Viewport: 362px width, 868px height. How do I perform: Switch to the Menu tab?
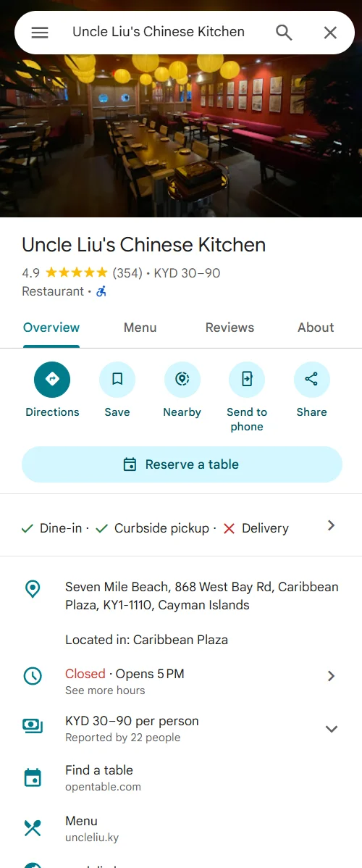tap(140, 327)
